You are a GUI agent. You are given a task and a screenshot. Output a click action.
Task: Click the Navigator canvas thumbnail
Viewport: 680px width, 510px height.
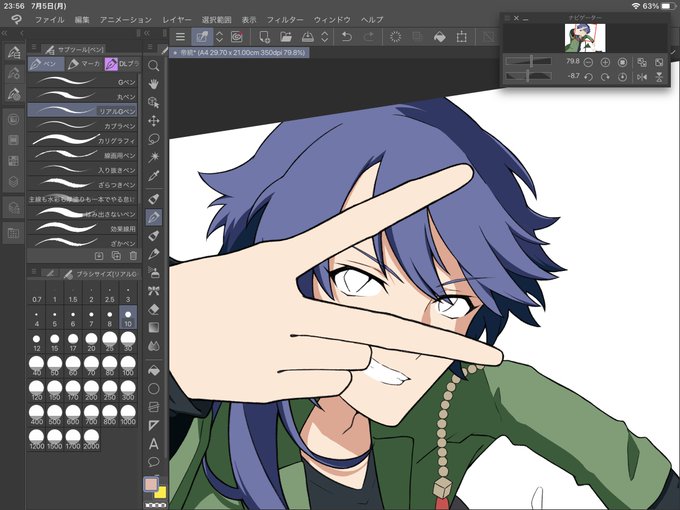point(585,38)
